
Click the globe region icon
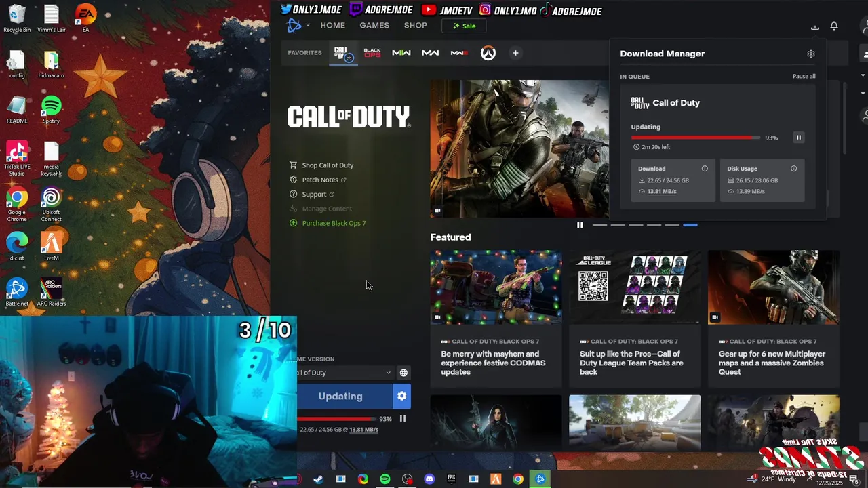[403, 373]
